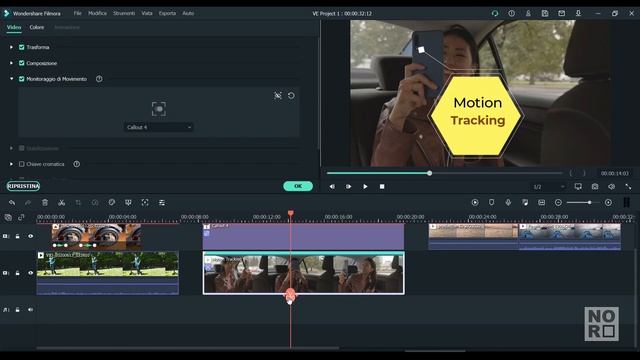
Task: Hide the second video track eye icon
Action: click(x=31, y=273)
